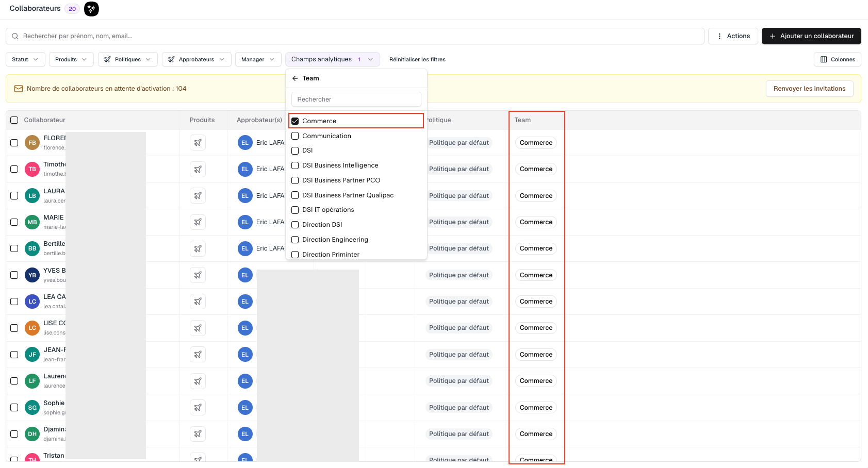
Task: Click the JF avatar of Jean-F
Action: tap(32, 355)
